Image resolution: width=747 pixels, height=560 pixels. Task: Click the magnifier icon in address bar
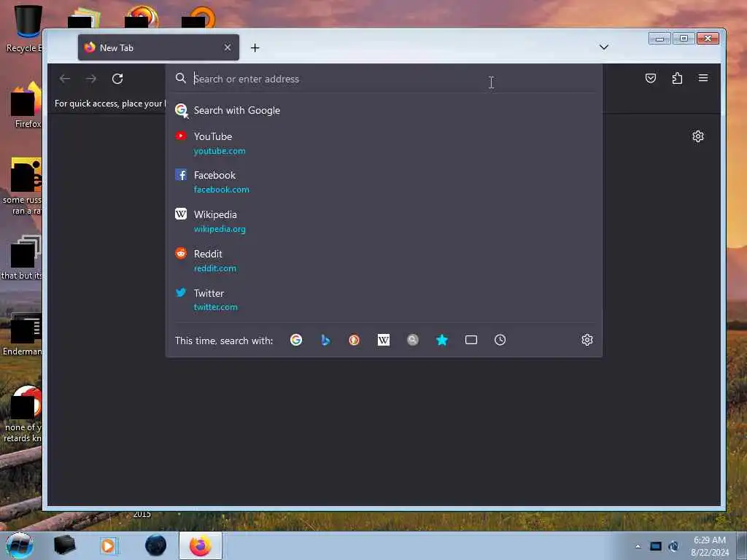tap(181, 78)
